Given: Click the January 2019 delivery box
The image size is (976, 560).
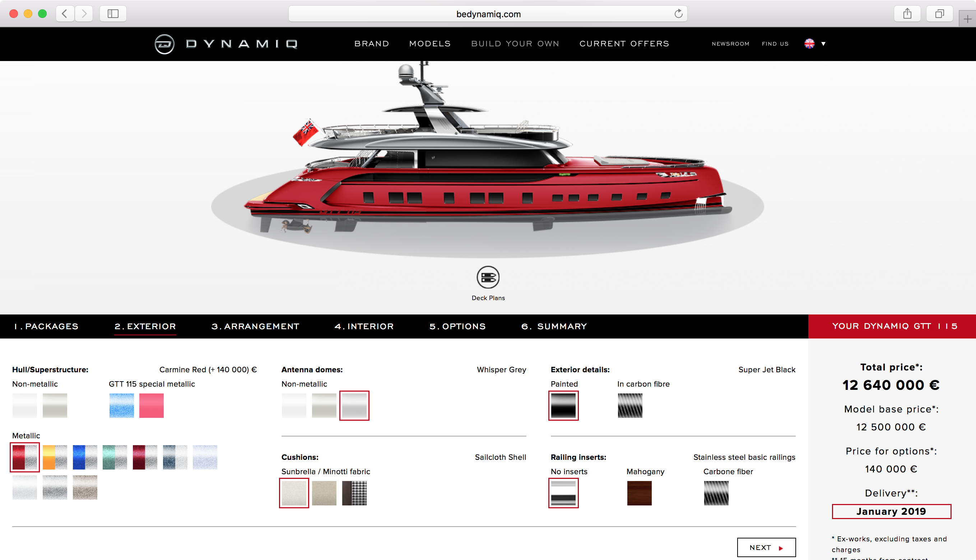Looking at the screenshot, I should tap(891, 512).
